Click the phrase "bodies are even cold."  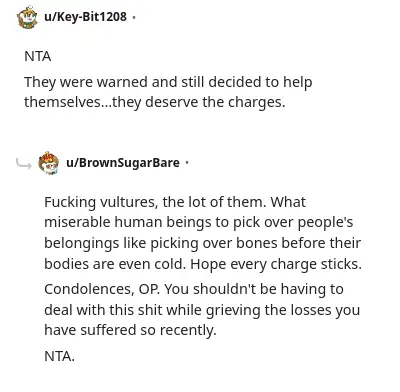(115, 264)
